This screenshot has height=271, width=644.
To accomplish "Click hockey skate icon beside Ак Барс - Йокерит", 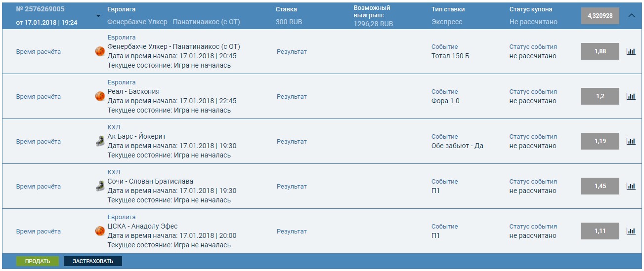I will 100,141.
